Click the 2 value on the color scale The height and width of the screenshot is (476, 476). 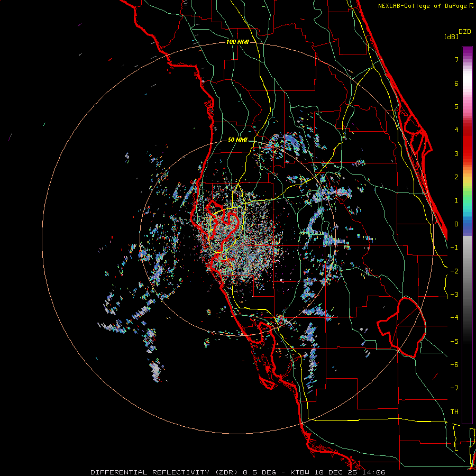456,177
